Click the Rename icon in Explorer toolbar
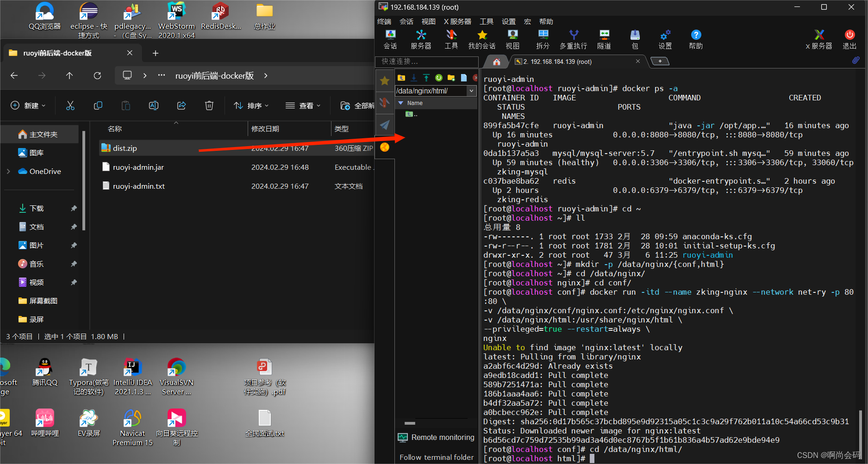This screenshot has height=464, width=868. (x=154, y=105)
